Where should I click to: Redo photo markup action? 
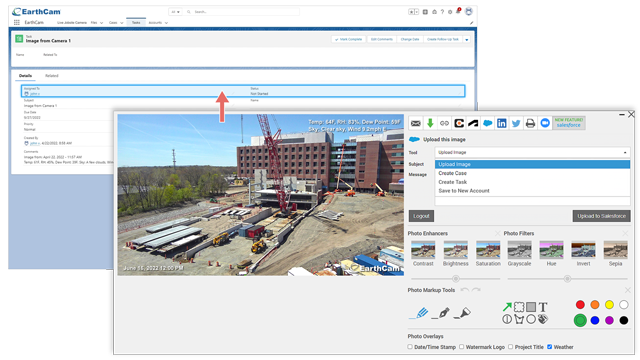pos(476,290)
